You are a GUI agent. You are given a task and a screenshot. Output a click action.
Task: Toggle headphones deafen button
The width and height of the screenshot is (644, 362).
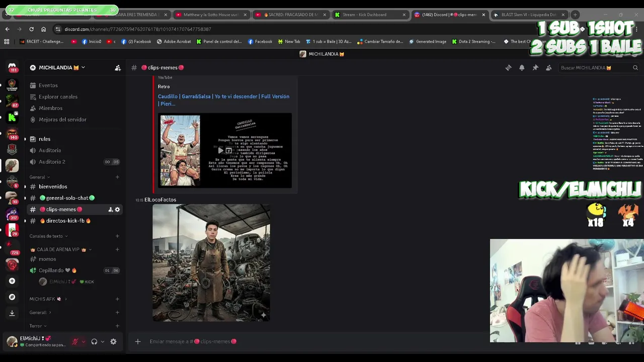(x=94, y=341)
